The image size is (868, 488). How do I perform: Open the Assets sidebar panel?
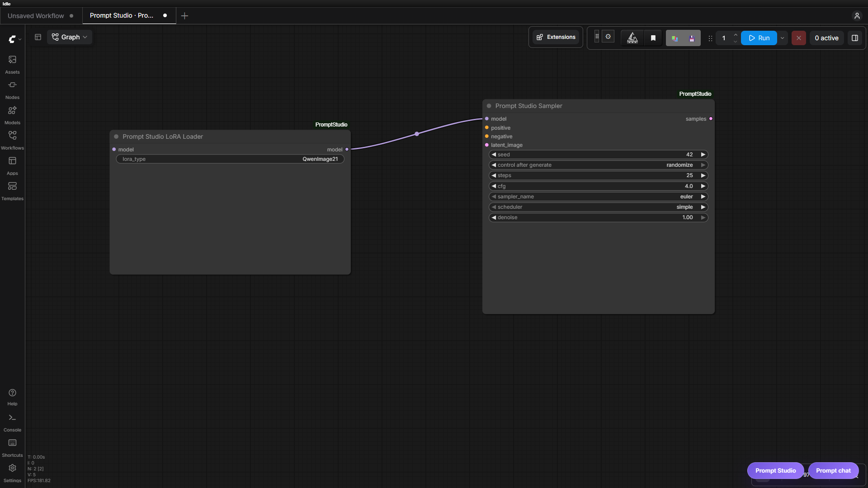(12, 65)
